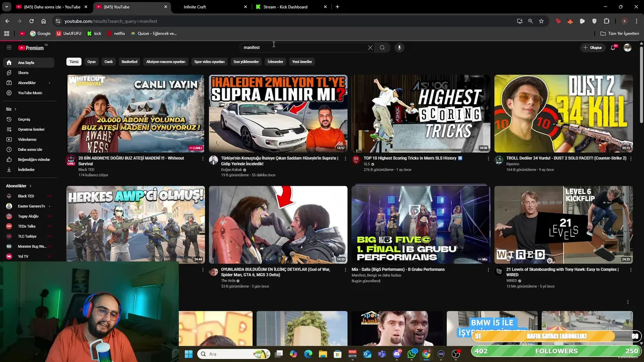644x362 pixels.
Task: Open the netflix bookmark
Action: (x=116, y=34)
